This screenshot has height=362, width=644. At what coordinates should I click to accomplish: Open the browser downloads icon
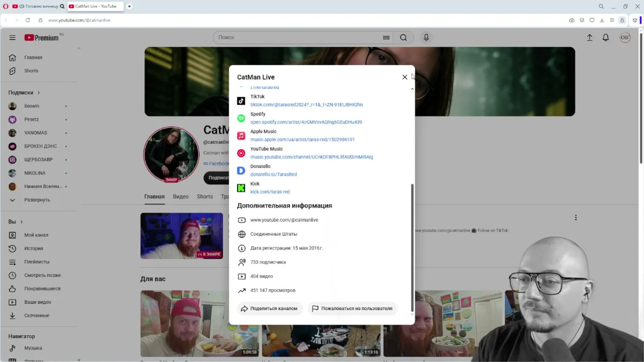tap(602, 20)
